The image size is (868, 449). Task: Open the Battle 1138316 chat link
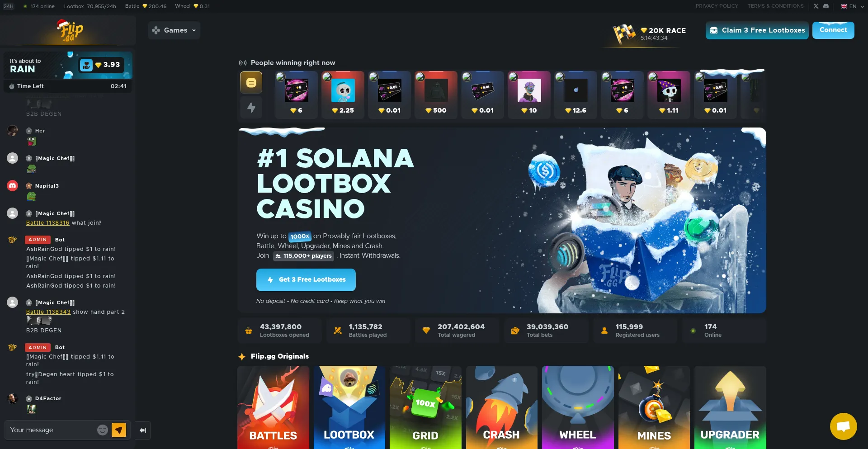pos(47,223)
